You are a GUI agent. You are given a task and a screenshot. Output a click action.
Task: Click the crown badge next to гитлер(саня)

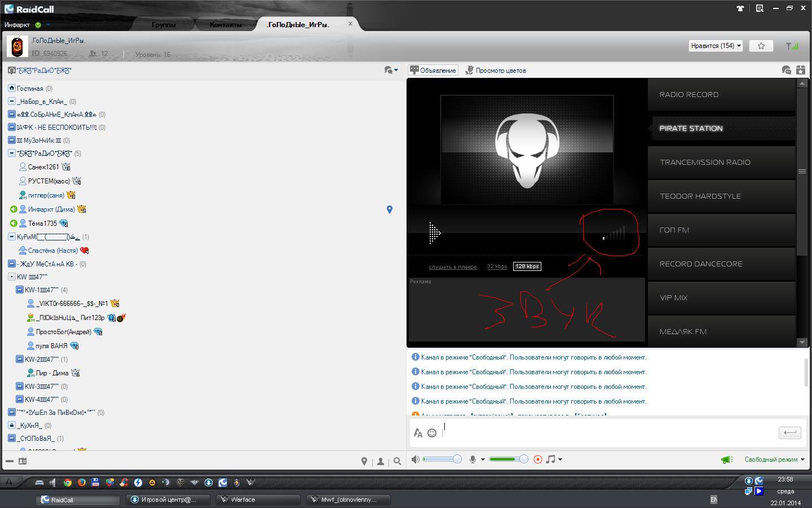point(71,195)
